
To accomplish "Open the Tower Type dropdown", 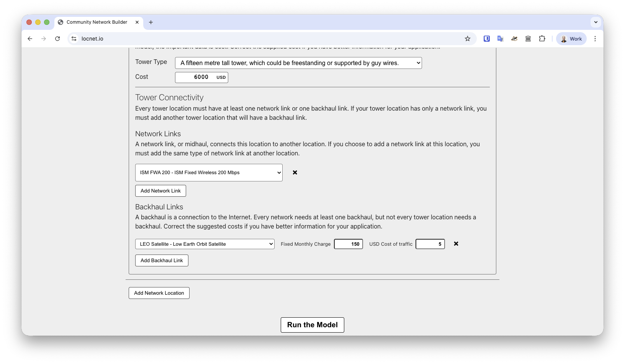I will coord(298,63).
